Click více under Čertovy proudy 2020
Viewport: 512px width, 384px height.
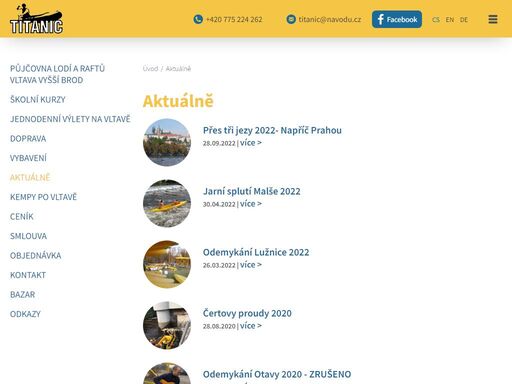[x=251, y=326]
